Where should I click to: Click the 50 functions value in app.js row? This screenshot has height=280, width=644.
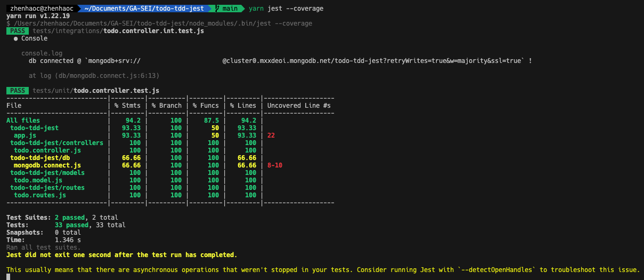point(215,135)
